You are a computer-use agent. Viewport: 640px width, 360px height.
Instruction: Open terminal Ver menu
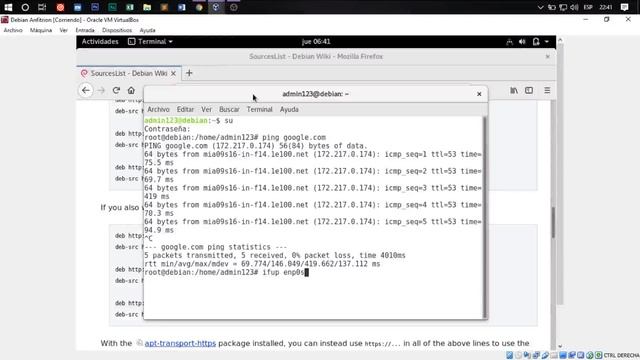tap(207, 109)
